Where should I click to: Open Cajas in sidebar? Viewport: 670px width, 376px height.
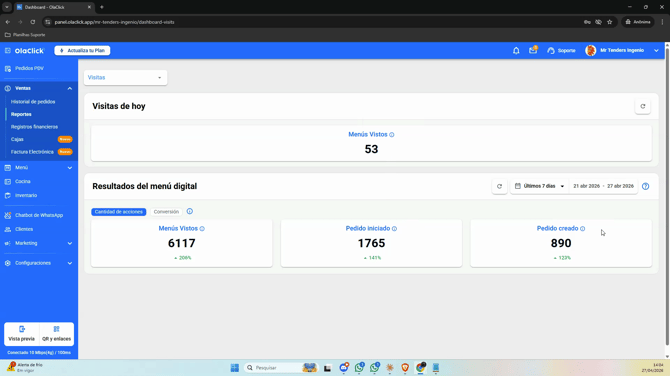point(17,139)
